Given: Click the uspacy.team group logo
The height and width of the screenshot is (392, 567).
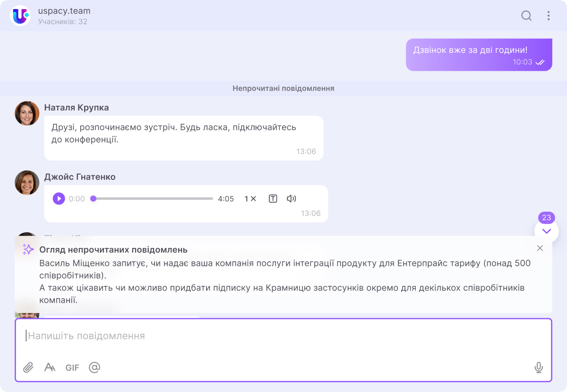Looking at the screenshot, I should 20,16.
